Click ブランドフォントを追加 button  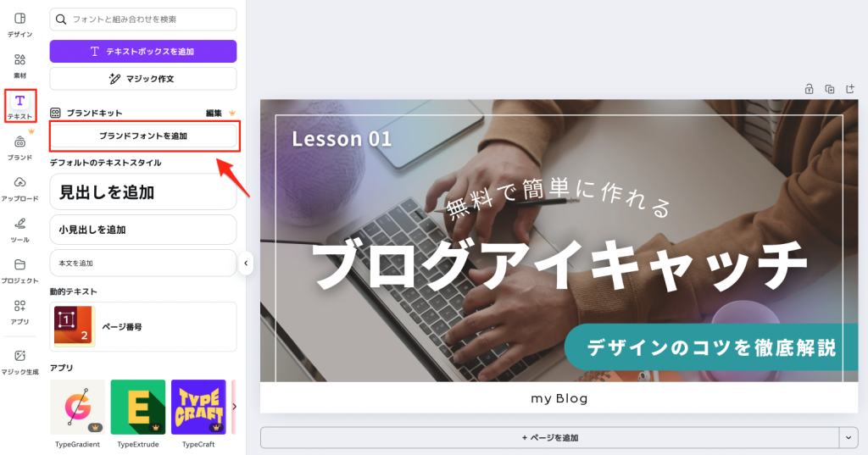[x=143, y=136]
